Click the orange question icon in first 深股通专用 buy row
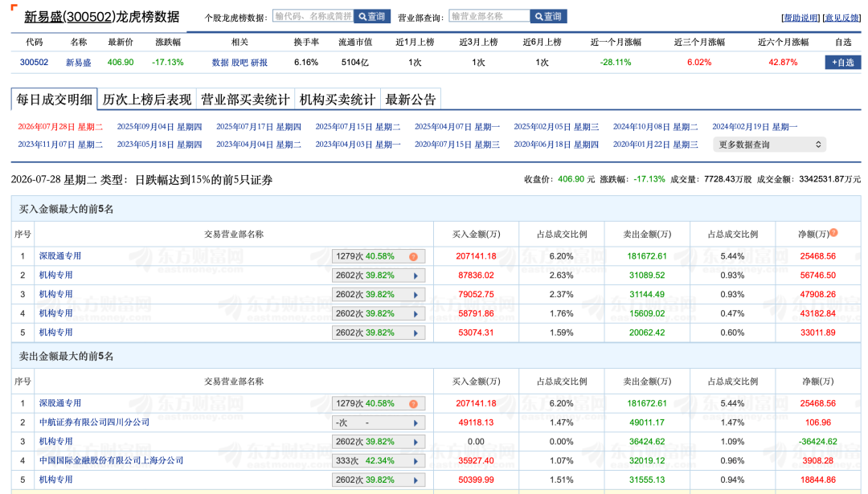Viewport: 868px width, 494px height. coord(413,257)
